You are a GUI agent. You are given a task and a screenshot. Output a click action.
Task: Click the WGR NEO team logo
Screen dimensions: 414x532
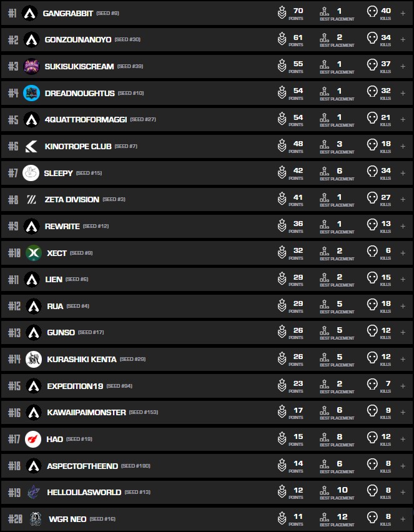(x=35, y=519)
